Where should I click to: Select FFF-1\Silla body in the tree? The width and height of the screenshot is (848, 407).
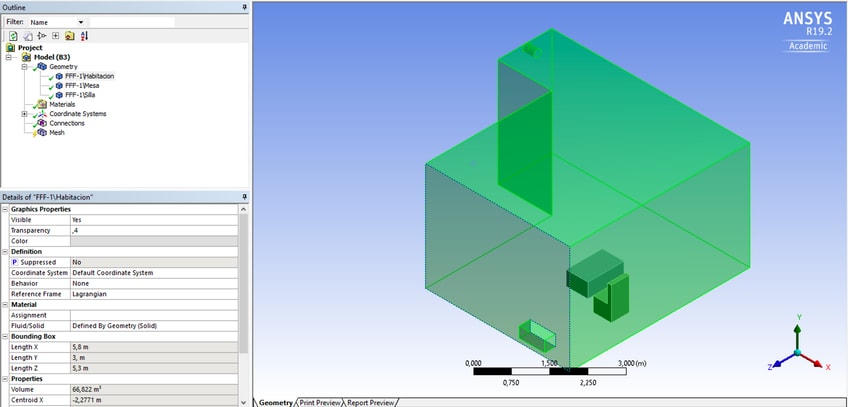tap(80, 95)
